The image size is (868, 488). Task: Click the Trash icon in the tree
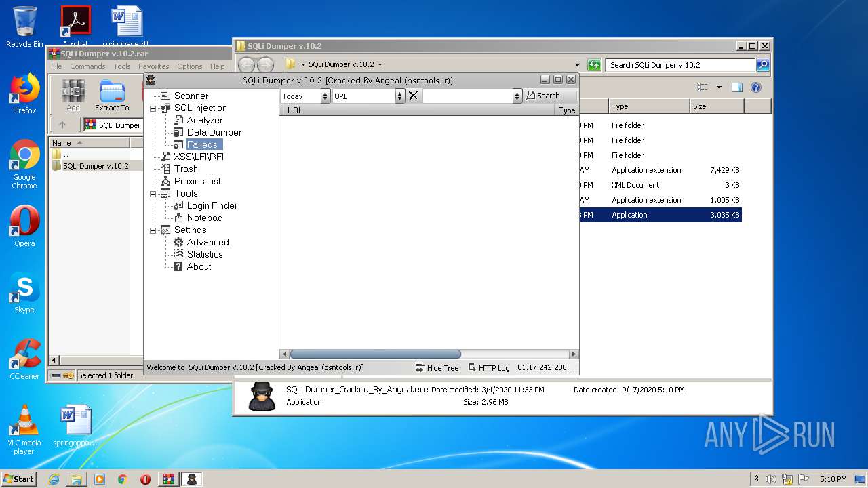point(165,169)
